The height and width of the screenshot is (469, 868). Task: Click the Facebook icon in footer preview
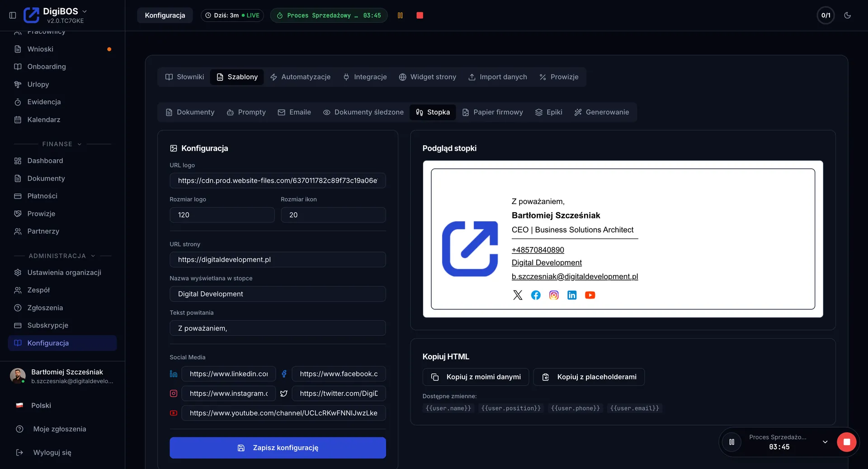click(536, 295)
